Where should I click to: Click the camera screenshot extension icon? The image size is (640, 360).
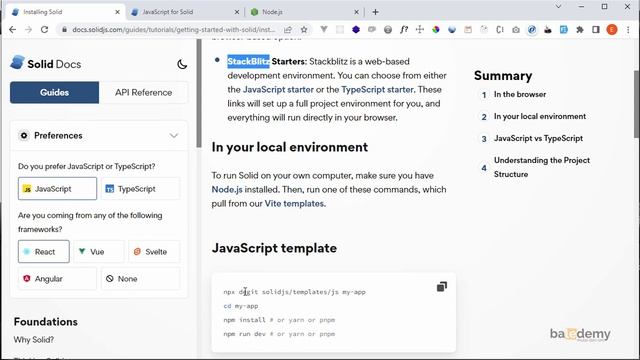click(516, 29)
